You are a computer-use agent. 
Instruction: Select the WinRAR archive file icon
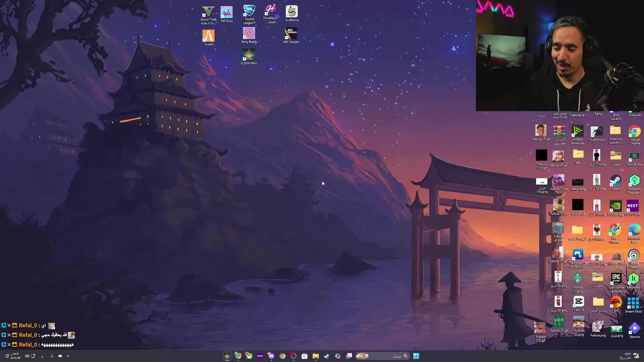(x=559, y=135)
